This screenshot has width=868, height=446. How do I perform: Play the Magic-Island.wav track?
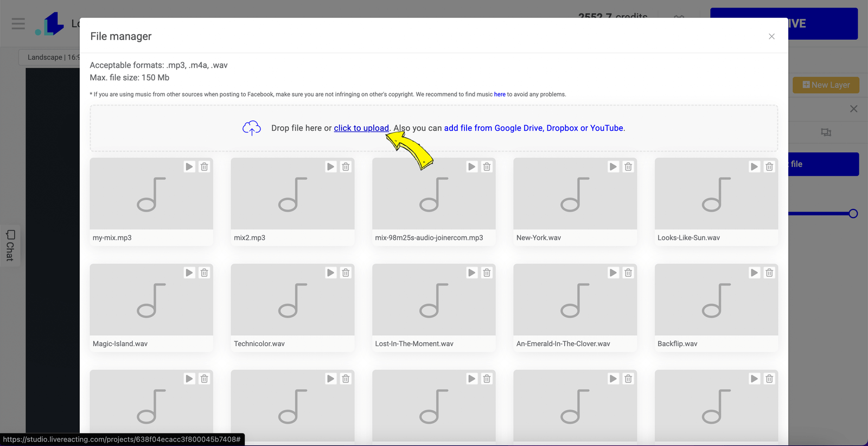189,272
